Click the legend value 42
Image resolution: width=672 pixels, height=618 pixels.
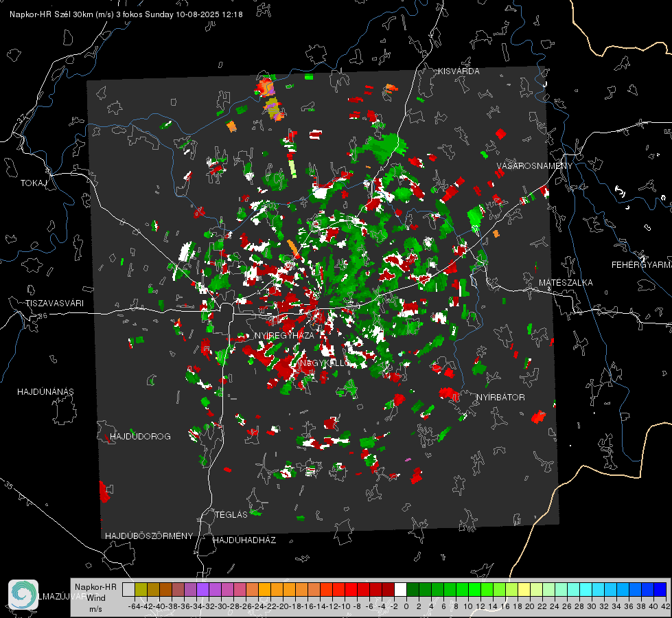tap(665, 606)
